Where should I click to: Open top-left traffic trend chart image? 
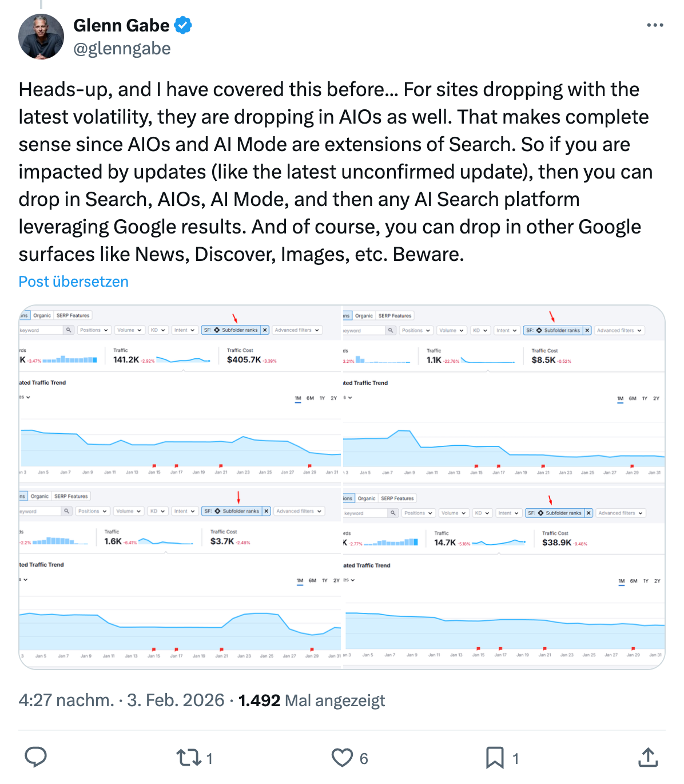(180, 395)
